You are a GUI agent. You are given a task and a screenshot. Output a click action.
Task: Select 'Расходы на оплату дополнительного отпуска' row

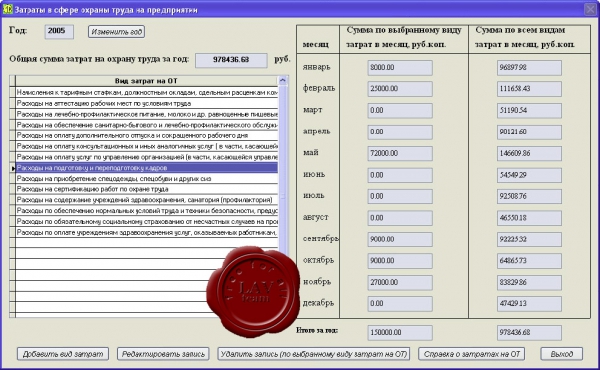coord(147,135)
